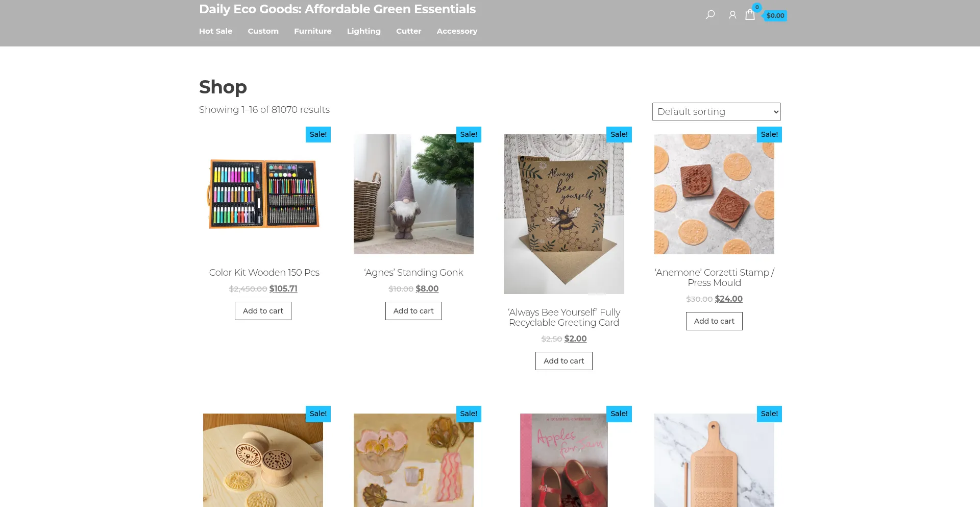The height and width of the screenshot is (507, 980).
Task: Click Sale! badge on Color Kit Wooden
Action: [x=318, y=134]
